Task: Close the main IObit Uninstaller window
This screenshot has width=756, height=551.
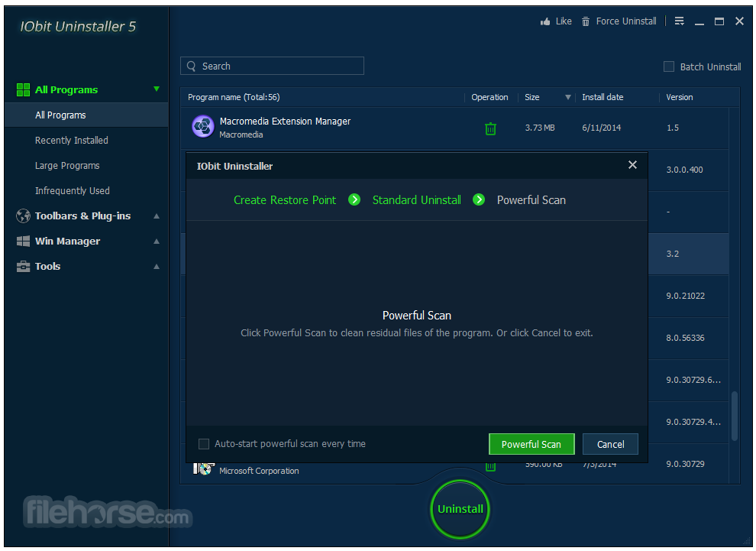Action: (739, 21)
